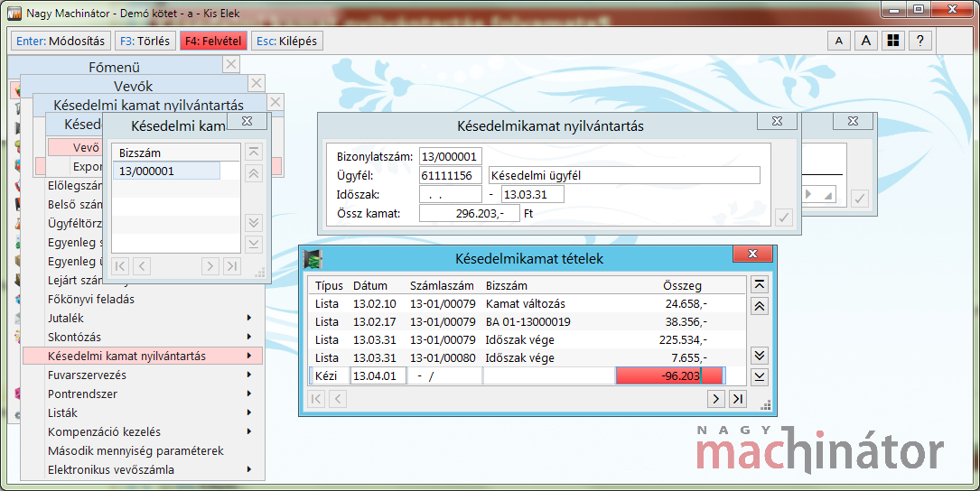Open the help question mark button

click(x=920, y=42)
